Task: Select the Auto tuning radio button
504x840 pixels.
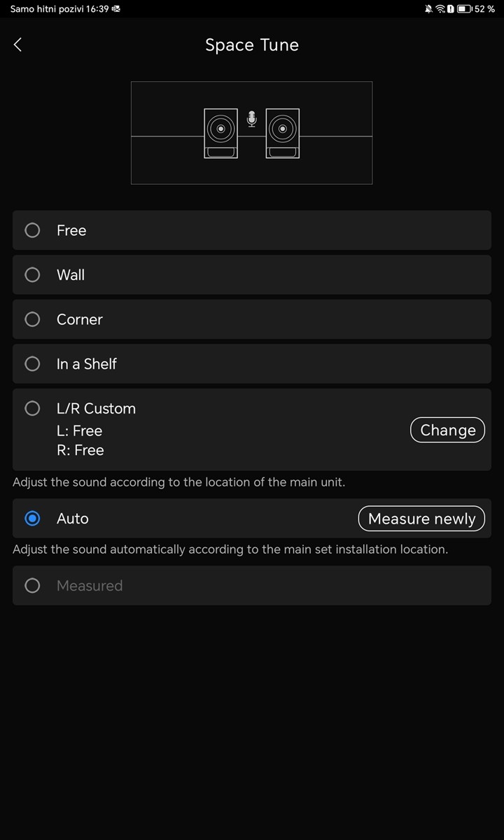Action: click(32, 519)
